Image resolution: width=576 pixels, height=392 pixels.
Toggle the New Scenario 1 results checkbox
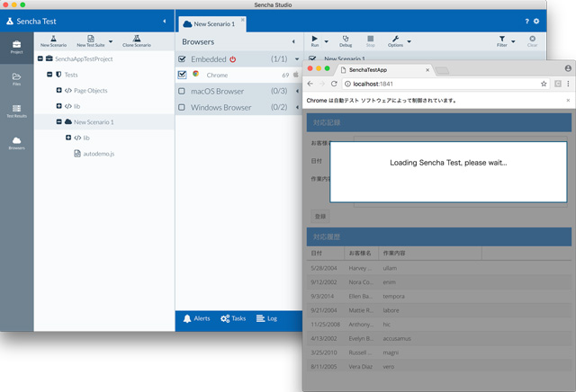coord(312,58)
